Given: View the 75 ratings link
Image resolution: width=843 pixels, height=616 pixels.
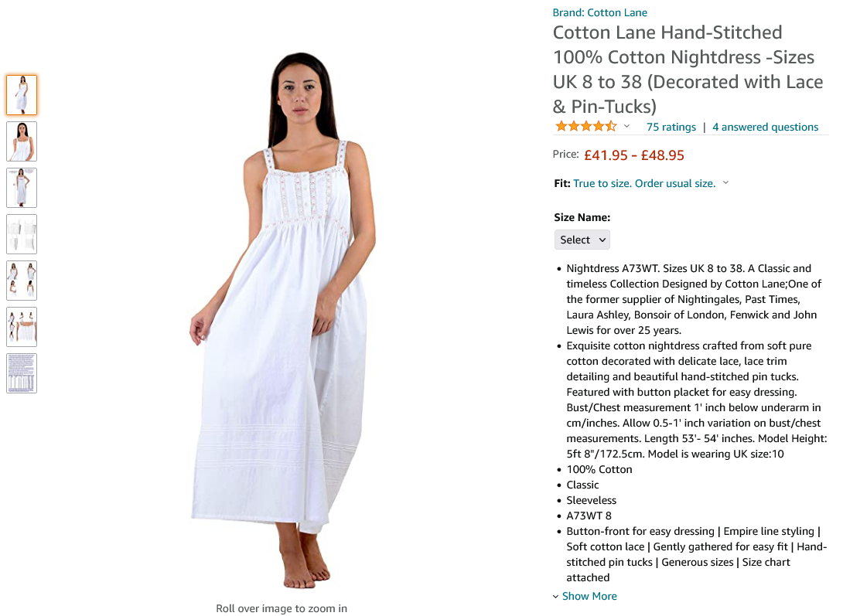Looking at the screenshot, I should (671, 128).
